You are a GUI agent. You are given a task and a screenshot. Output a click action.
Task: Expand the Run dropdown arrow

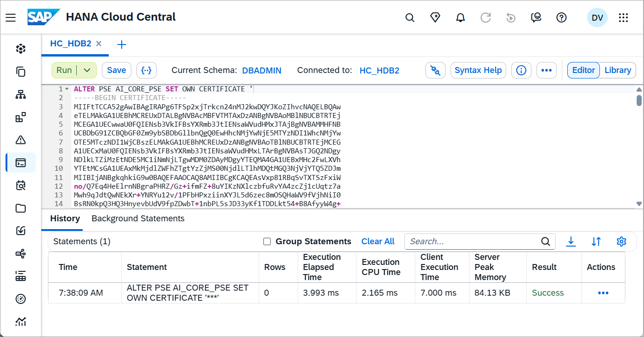87,70
